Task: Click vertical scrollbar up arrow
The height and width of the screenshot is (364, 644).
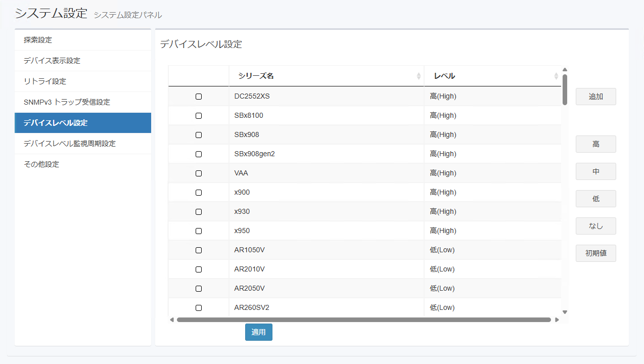Action: pos(565,70)
